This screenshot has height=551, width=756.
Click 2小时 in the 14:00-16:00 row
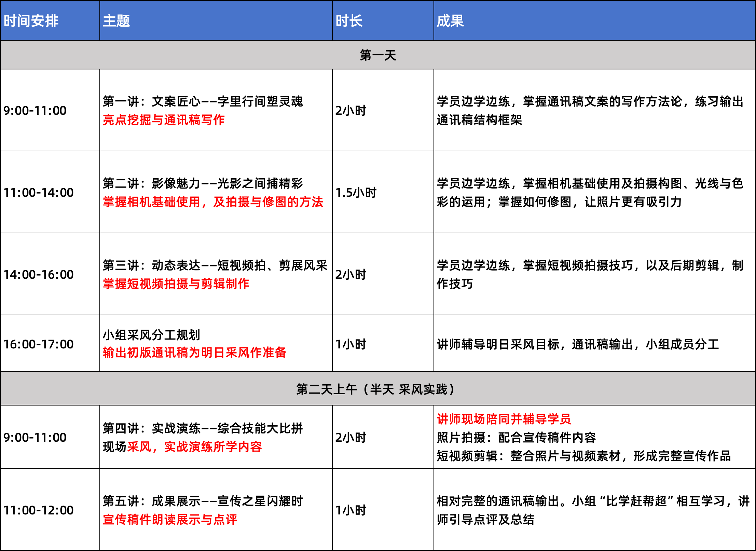[x=351, y=274]
